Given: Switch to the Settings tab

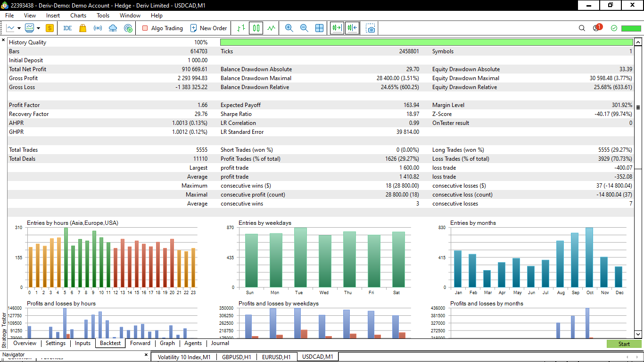Looking at the screenshot, I should (x=56, y=343).
